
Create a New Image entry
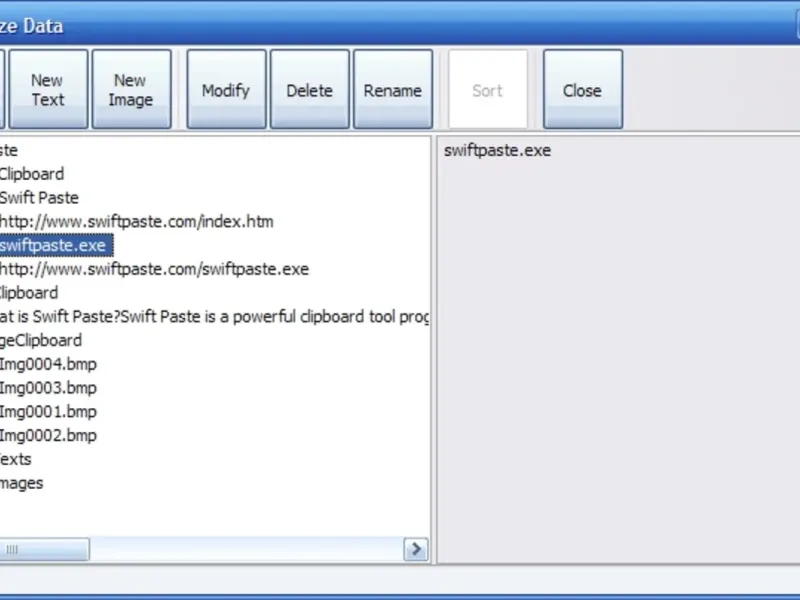131,89
